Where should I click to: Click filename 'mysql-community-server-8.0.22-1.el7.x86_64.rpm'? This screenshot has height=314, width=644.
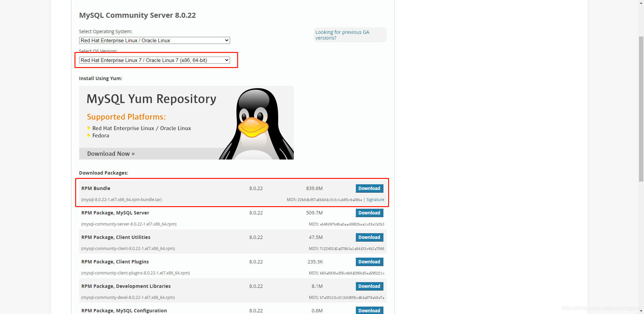click(x=129, y=224)
